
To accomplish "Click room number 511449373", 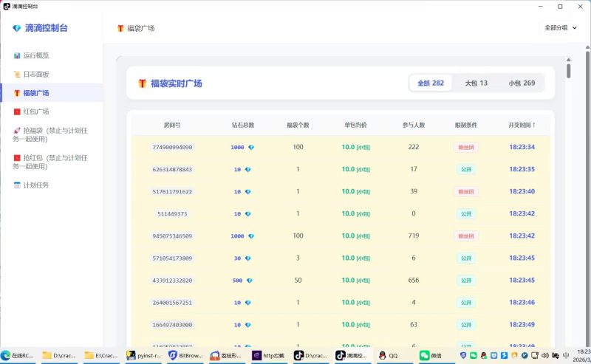I will 172,214.
